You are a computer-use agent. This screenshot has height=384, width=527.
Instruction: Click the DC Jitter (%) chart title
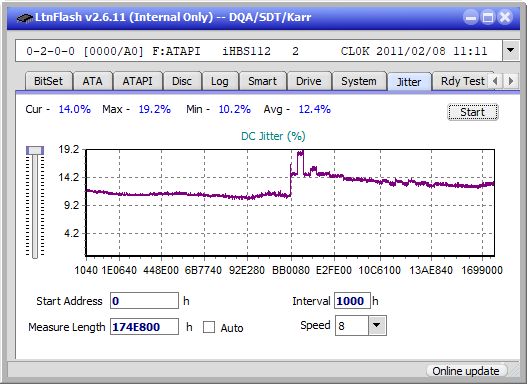[273, 136]
